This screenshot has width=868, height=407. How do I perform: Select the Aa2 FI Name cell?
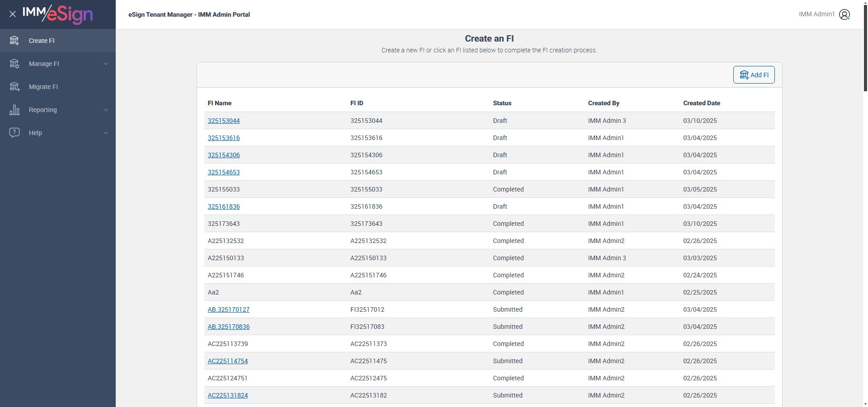(213, 292)
